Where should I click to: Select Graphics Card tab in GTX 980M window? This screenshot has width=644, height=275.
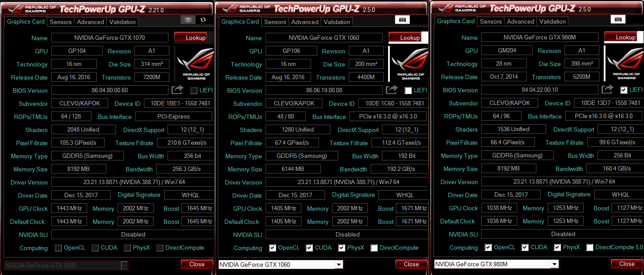(456, 21)
